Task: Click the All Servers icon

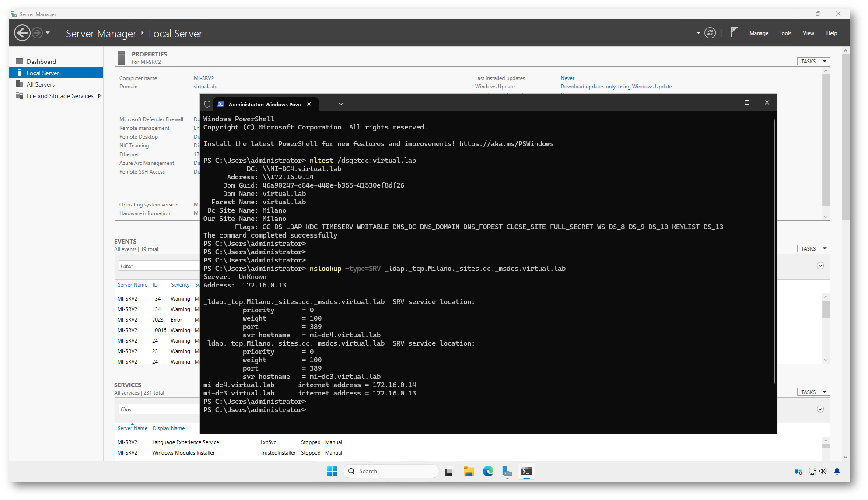Action: 20,84
